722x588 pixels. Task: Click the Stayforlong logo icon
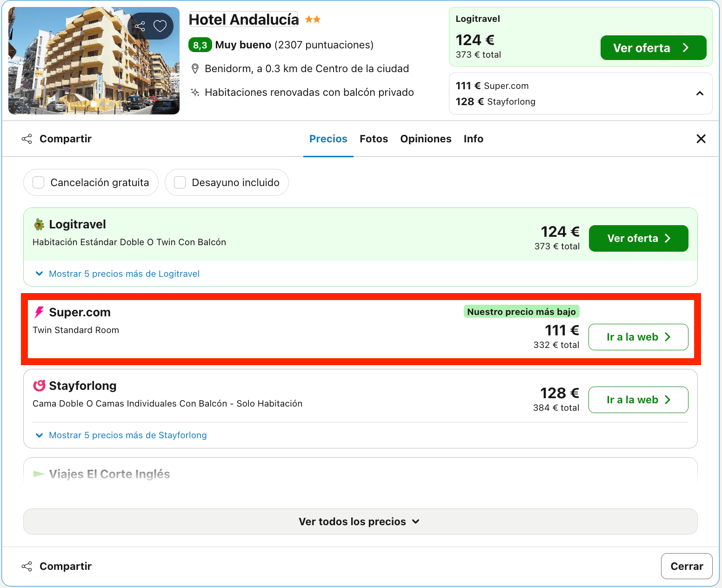click(39, 386)
